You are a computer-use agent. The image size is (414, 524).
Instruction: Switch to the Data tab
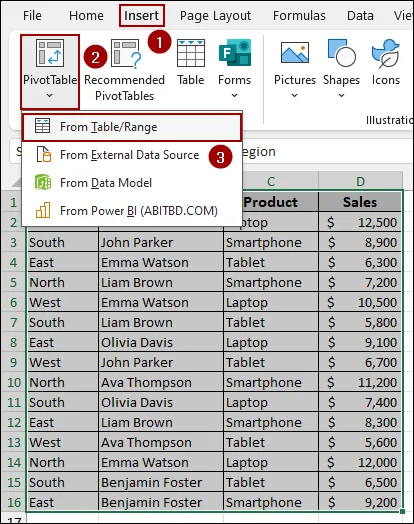coord(360,15)
